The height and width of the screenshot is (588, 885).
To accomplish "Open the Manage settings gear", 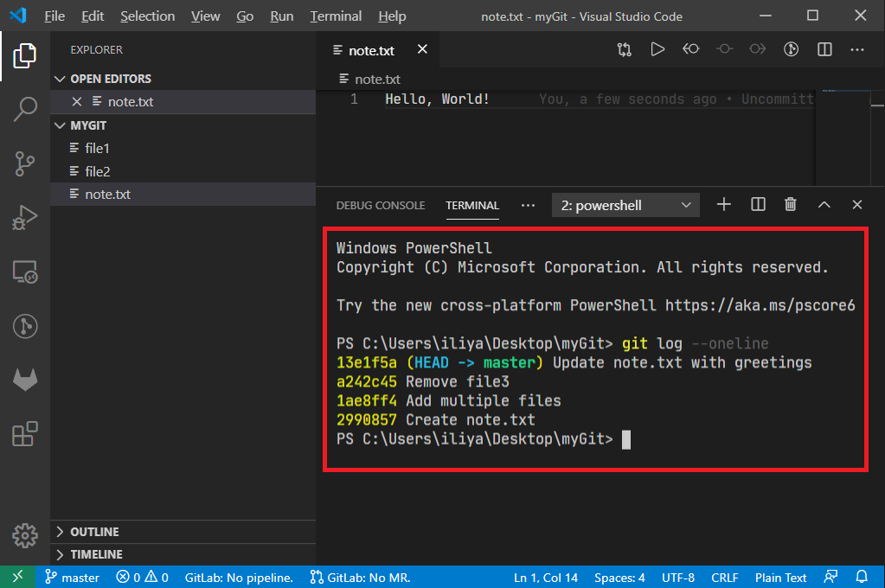I will [25, 535].
